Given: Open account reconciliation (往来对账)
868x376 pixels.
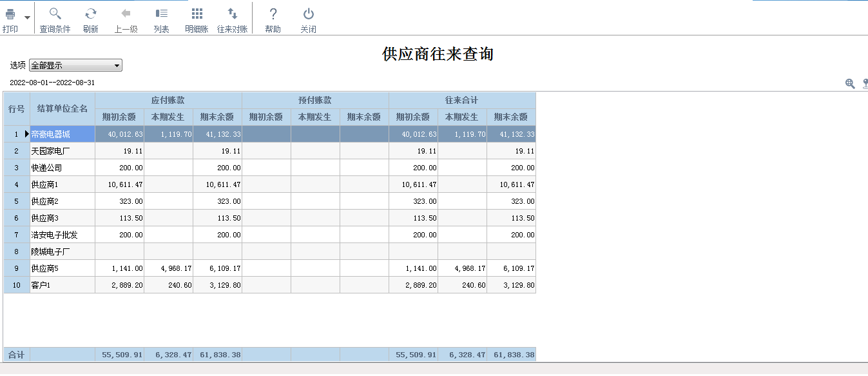Looking at the screenshot, I should coord(233,14).
